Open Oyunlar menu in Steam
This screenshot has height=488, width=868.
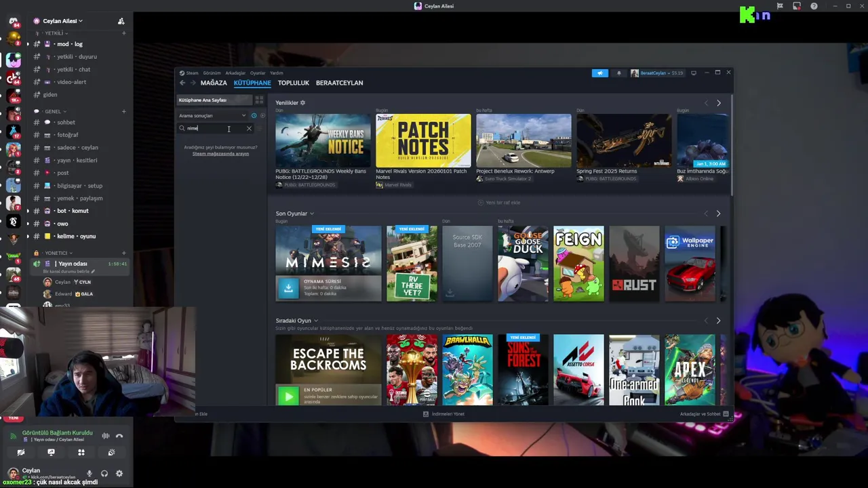[258, 73]
